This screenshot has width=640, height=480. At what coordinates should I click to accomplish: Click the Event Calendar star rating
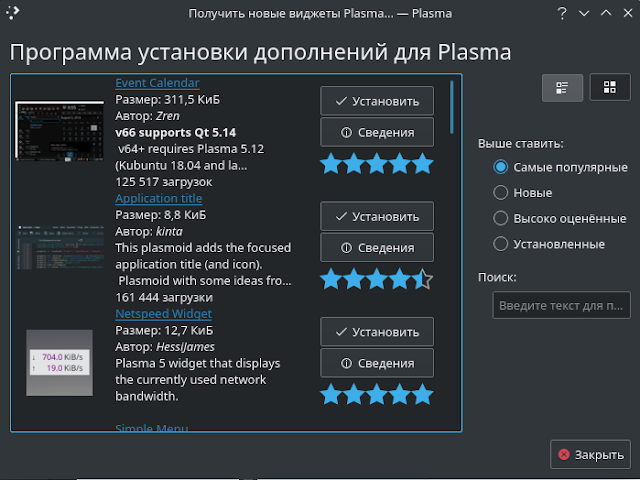click(376, 164)
